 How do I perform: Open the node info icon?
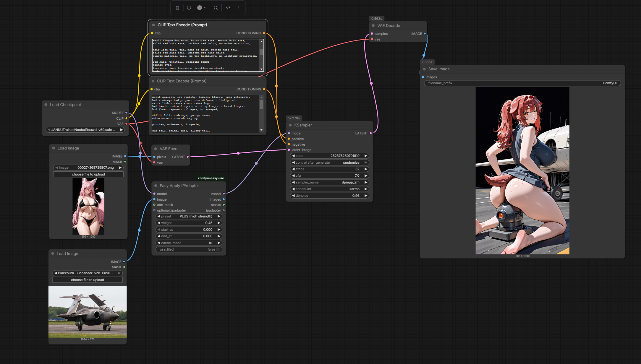[x=189, y=8]
